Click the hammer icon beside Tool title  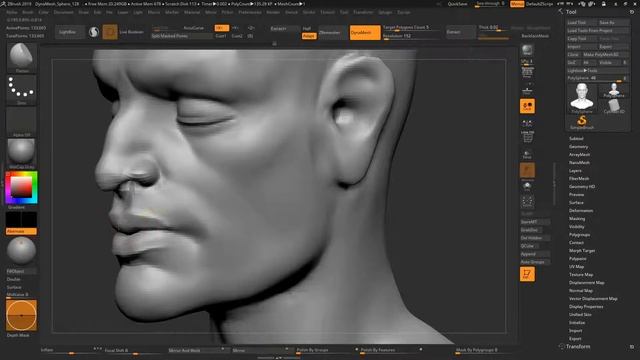pos(561,11)
